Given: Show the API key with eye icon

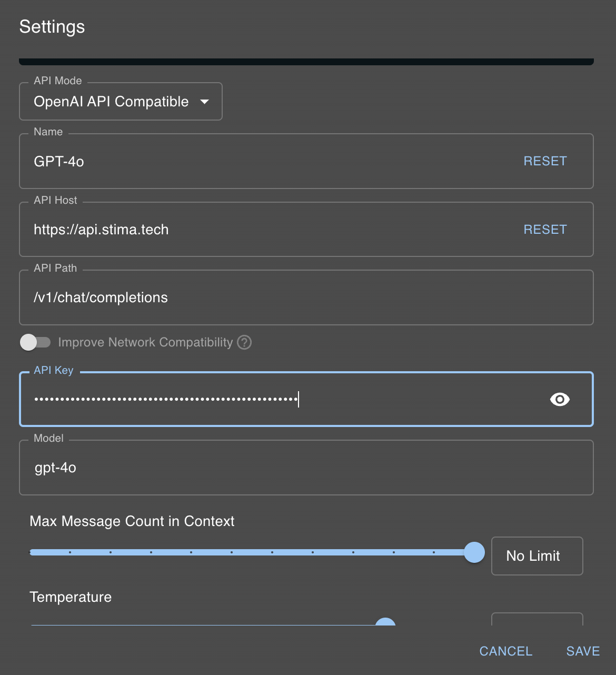Looking at the screenshot, I should (x=560, y=400).
